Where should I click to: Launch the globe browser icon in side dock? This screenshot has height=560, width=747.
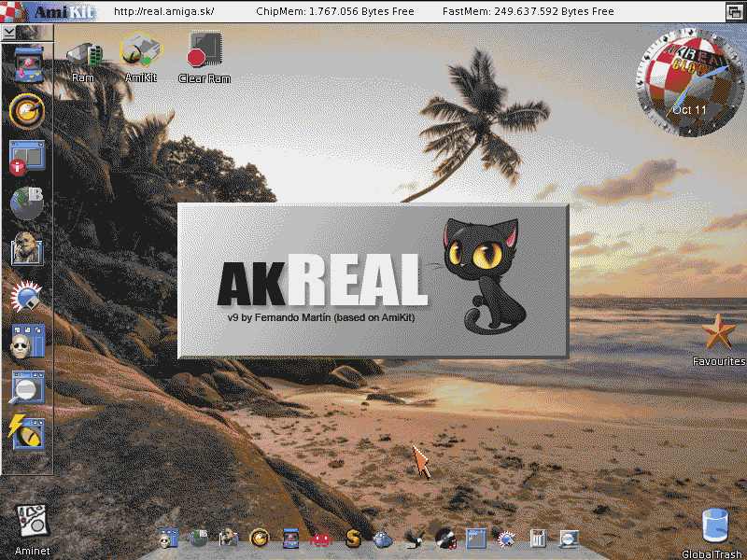tap(27, 203)
